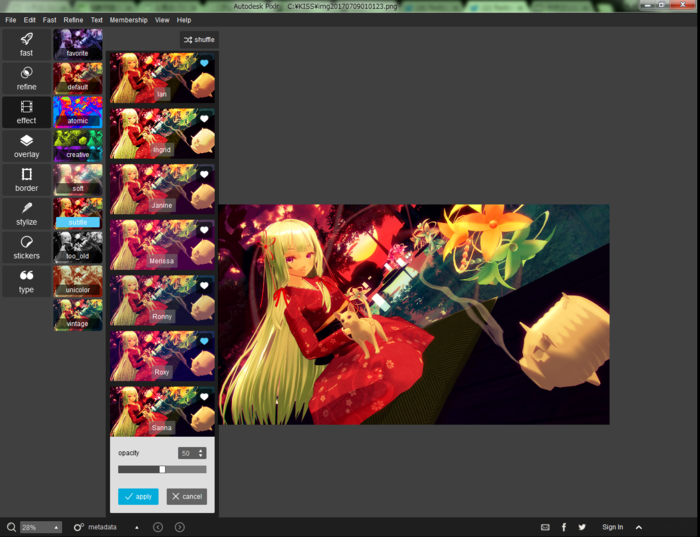The height and width of the screenshot is (537, 700).
Task: Share by email envelope icon
Action: tap(545, 527)
